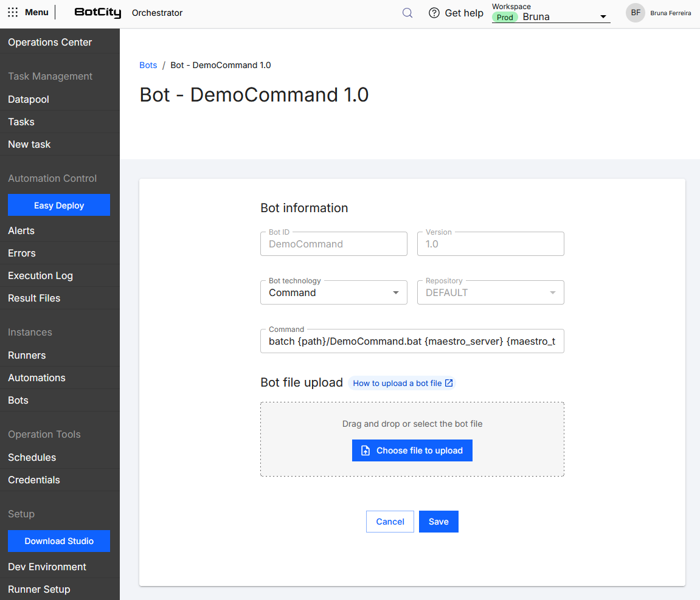Click the Version field
The height and width of the screenshot is (600, 700).
(x=490, y=244)
